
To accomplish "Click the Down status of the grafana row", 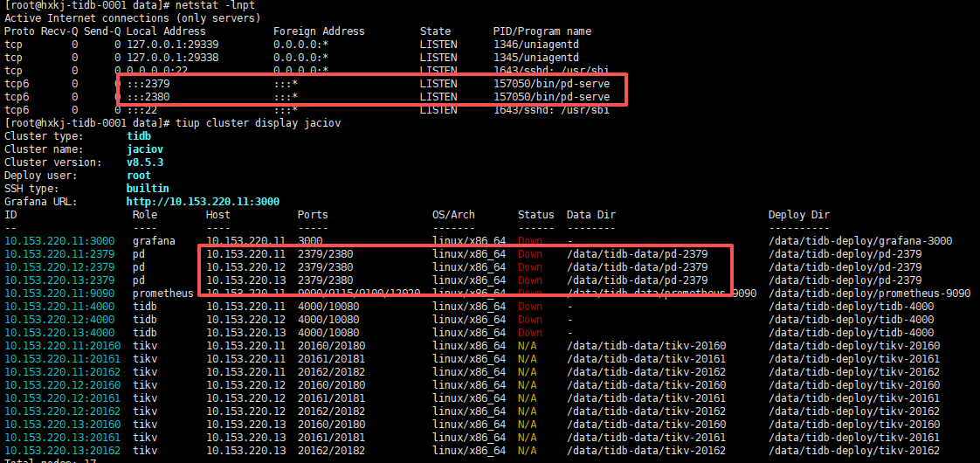I will (x=529, y=241).
